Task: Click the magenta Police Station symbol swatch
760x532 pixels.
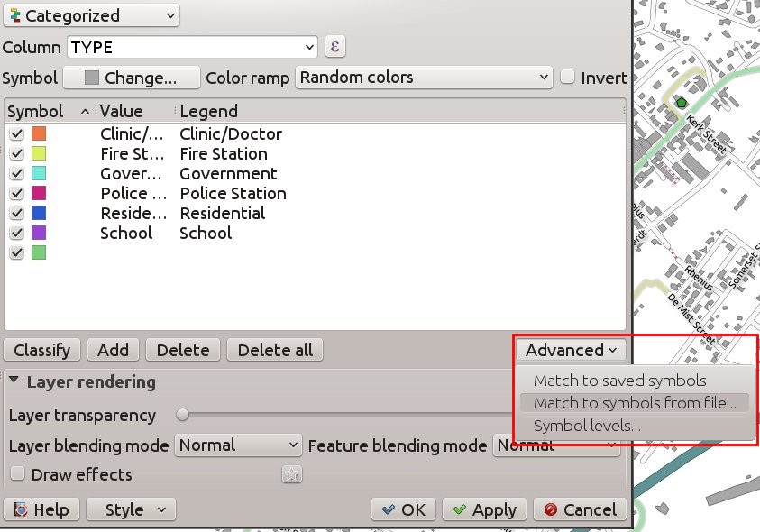Action: click(x=39, y=193)
